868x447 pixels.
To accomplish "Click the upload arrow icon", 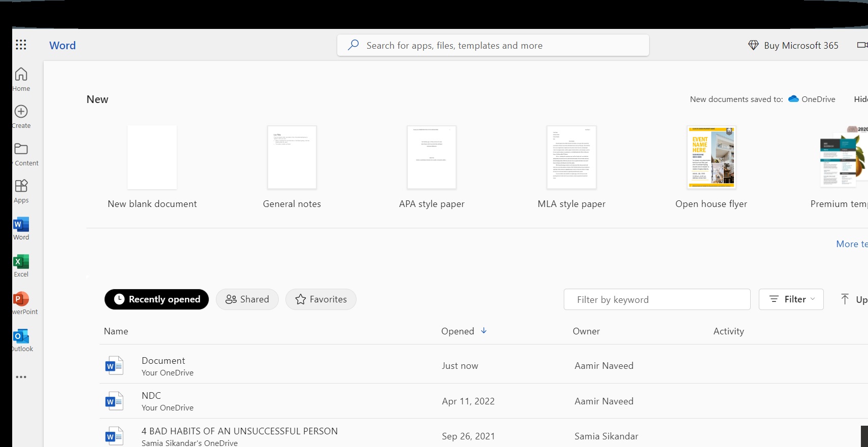I will pyautogui.click(x=845, y=299).
